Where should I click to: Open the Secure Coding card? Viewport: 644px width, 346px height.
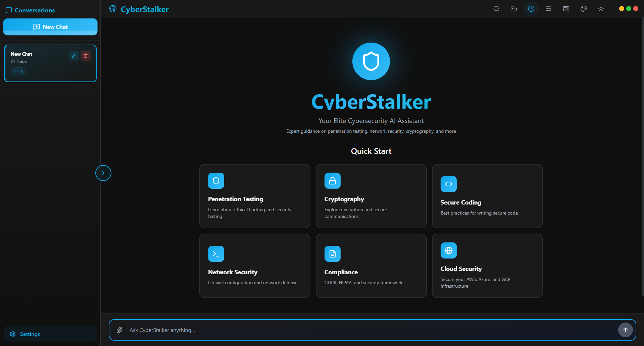[x=487, y=196]
